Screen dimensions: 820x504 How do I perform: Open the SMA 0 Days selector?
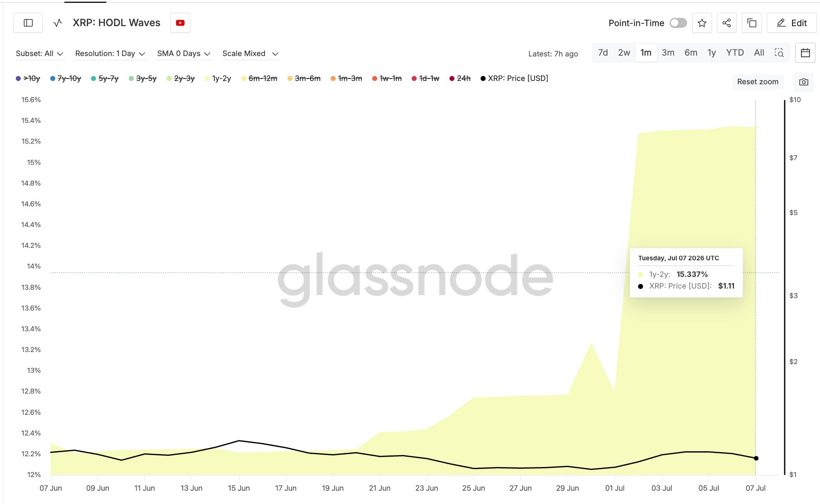click(x=184, y=54)
